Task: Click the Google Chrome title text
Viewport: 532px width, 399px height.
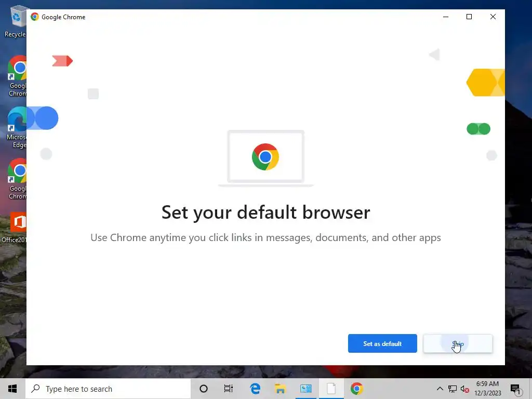Action: click(x=63, y=17)
